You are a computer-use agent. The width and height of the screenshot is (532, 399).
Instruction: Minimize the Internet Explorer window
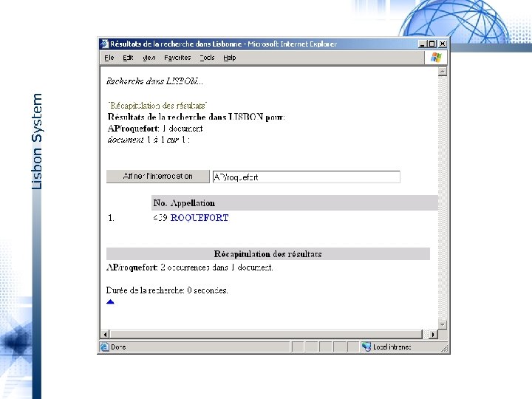click(422, 44)
